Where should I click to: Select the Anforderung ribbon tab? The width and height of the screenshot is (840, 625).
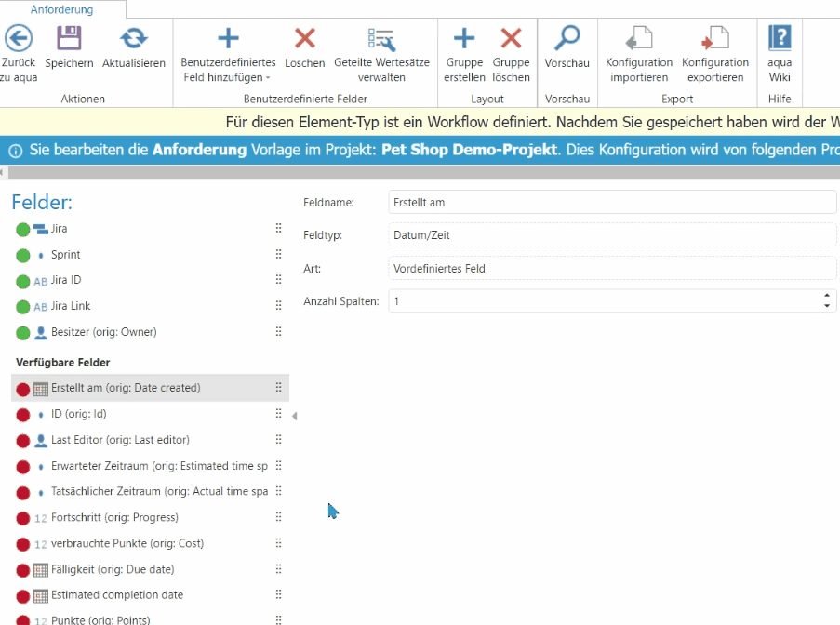[62, 9]
